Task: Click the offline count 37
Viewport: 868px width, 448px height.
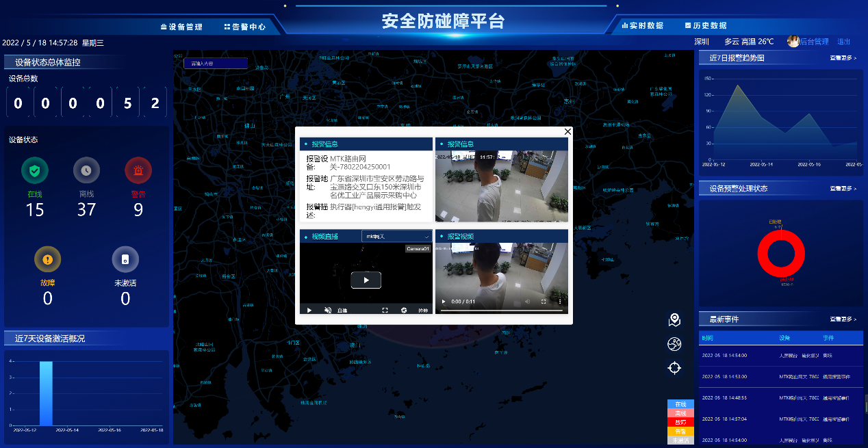Action: [86, 209]
